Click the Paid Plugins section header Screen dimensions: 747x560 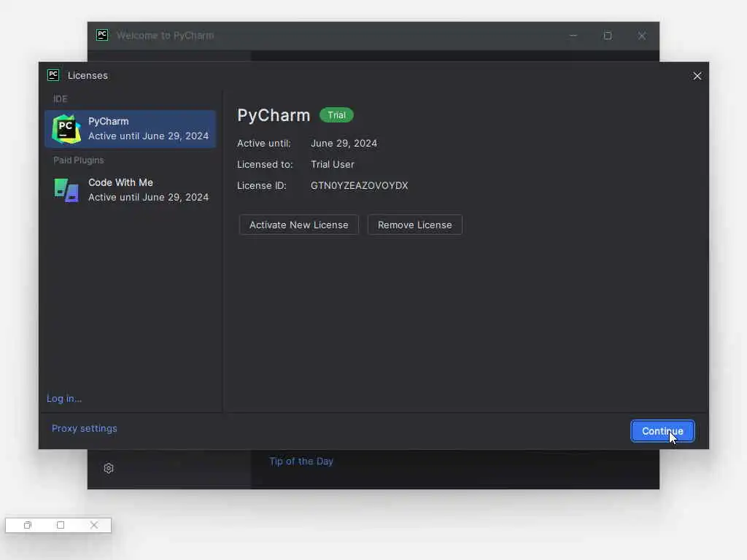(x=79, y=160)
